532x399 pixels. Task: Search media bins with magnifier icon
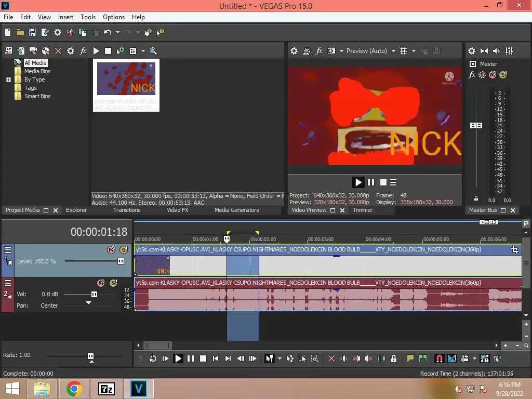[153, 51]
